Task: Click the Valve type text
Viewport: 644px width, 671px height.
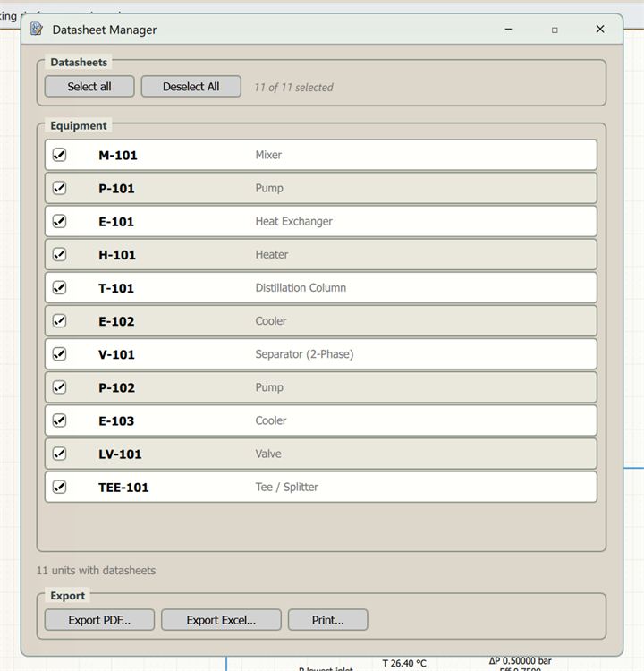Action: [268, 454]
